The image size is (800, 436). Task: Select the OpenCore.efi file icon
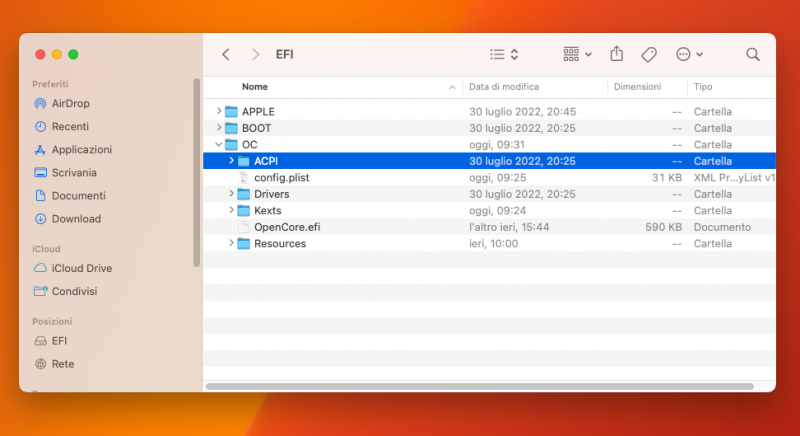pos(244,227)
